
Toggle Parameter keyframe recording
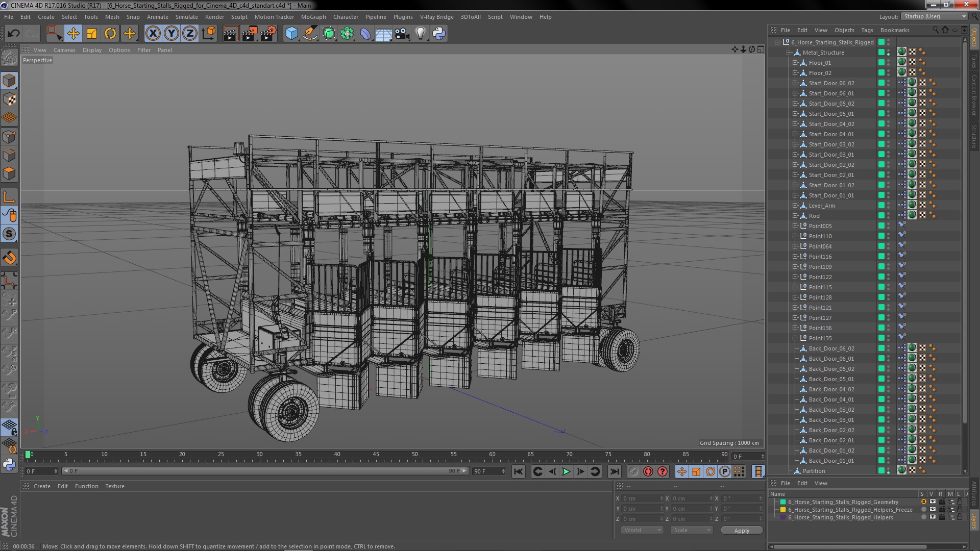pos(725,471)
